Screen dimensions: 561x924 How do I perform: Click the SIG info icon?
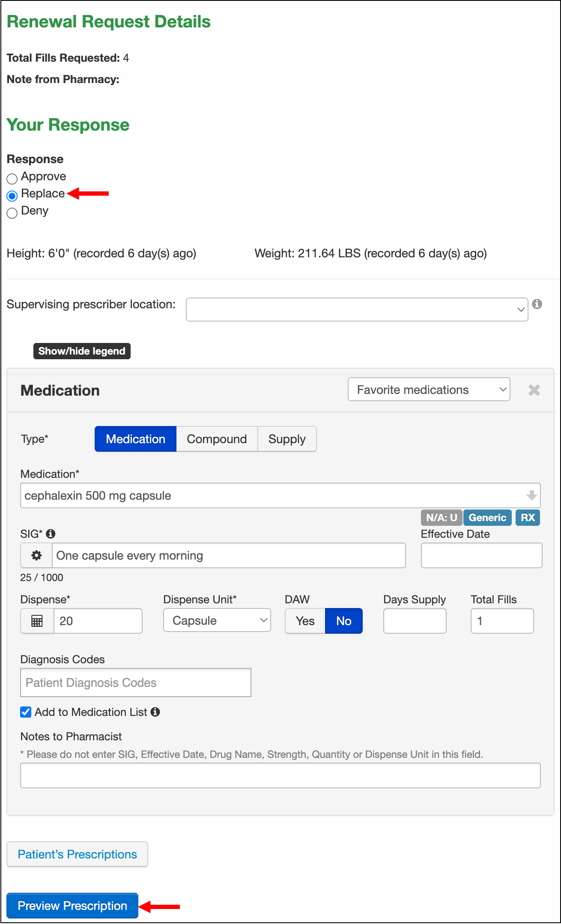(51, 534)
